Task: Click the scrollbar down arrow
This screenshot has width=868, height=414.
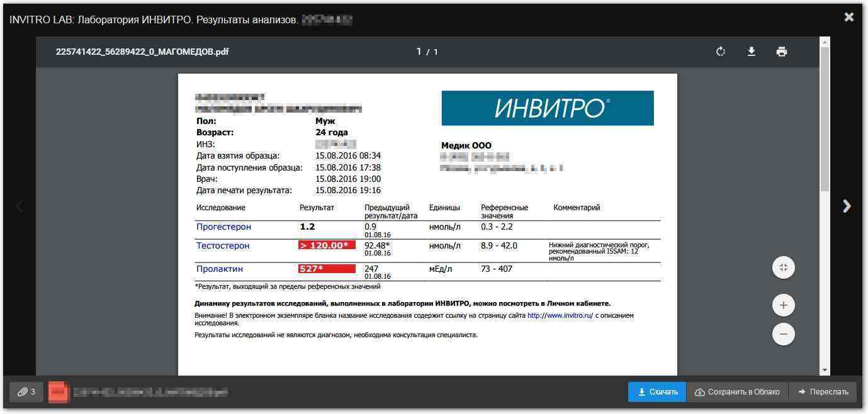Action: [x=825, y=371]
